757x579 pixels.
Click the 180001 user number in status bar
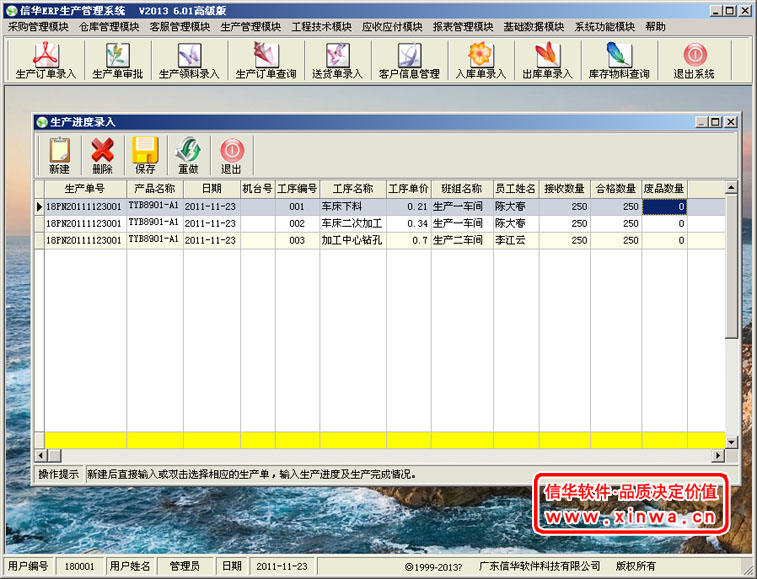pyautogui.click(x=79, y=566)
